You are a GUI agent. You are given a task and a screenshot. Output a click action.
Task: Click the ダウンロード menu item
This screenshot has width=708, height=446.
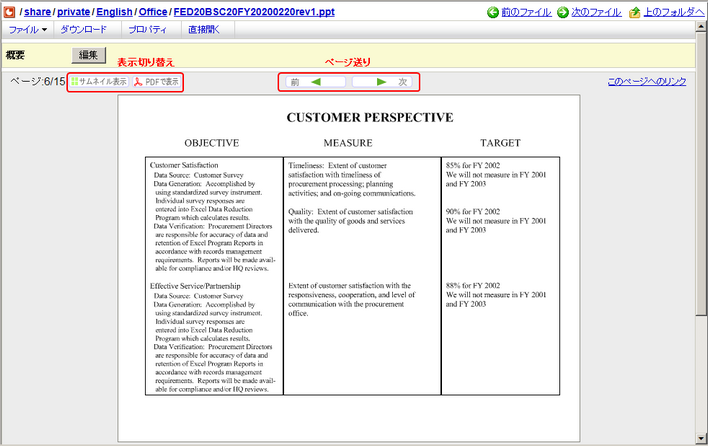click(84, 30)
